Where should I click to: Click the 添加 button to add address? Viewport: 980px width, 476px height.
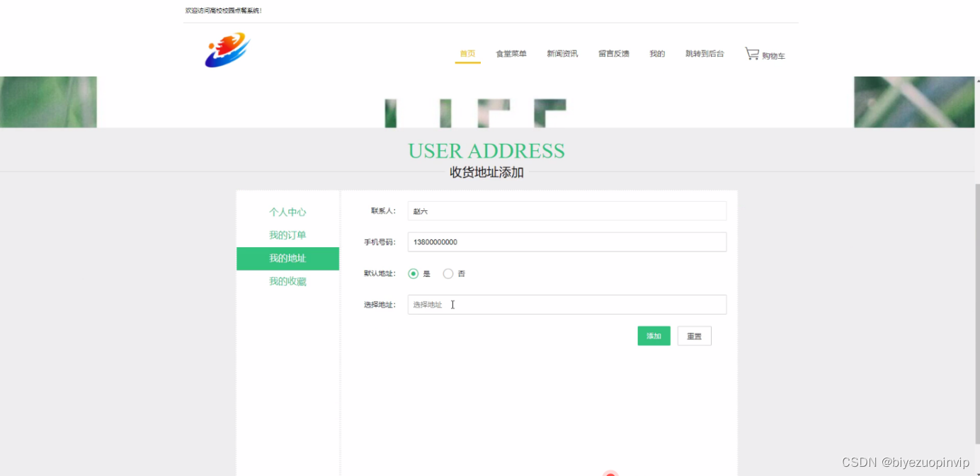(654, 336)
